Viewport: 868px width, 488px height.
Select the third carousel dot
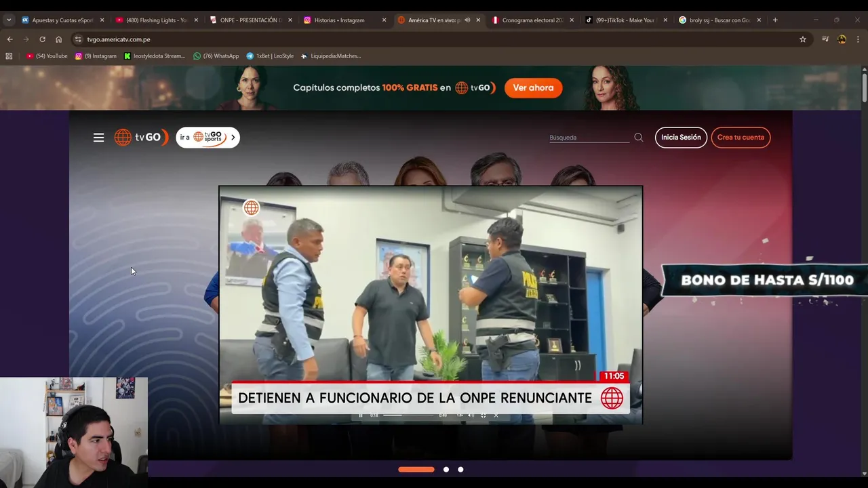[460, 469]
